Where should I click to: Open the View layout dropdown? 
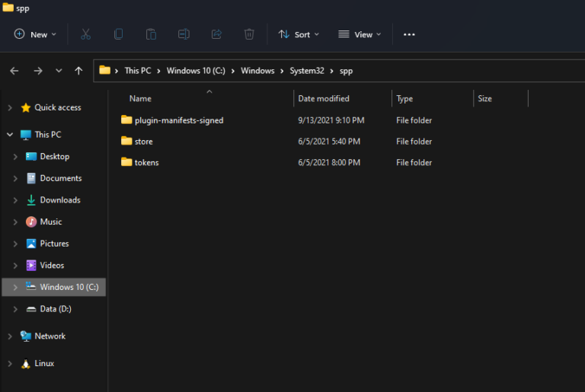tap(360, 34)
